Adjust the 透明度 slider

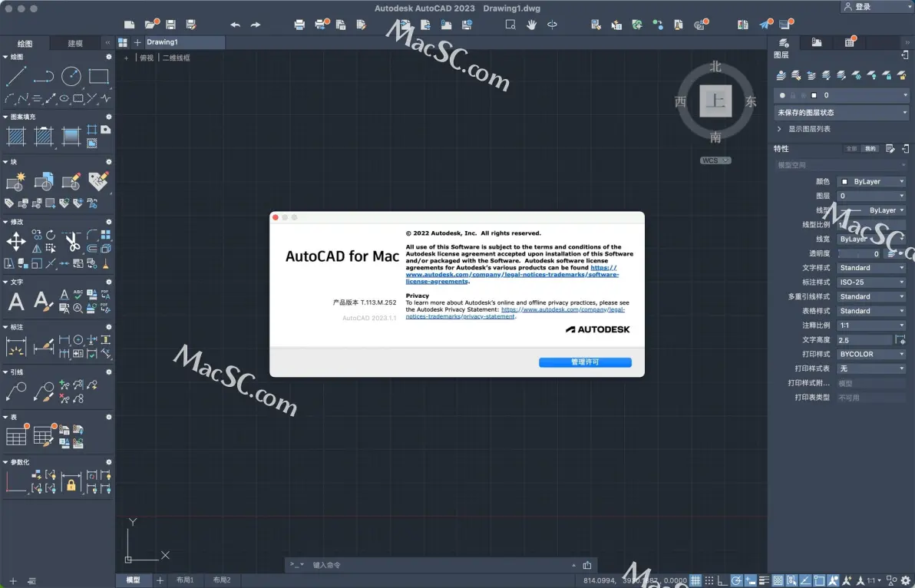tap(859, 254)
